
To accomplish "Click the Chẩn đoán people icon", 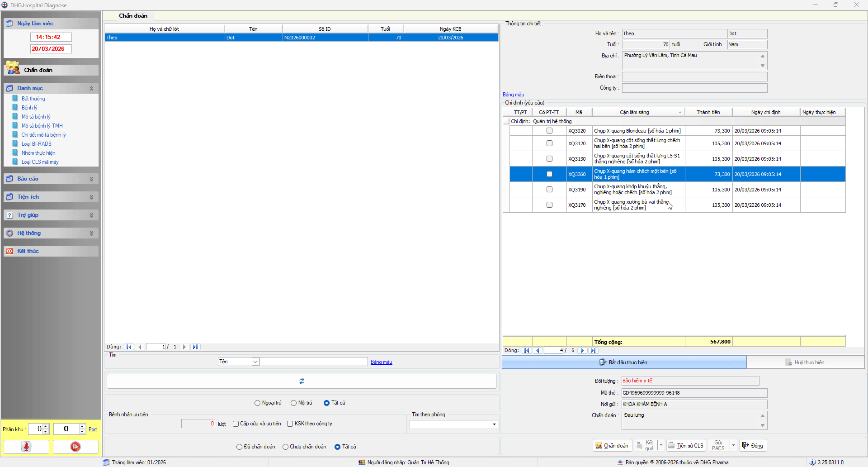I will click(x=13, y=68).
